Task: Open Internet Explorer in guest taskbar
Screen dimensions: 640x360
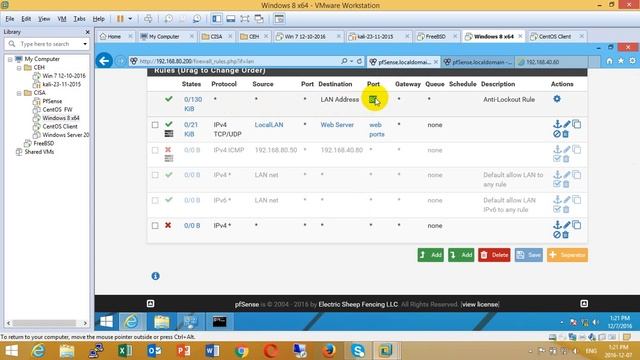Action: [x=131, y=322]
